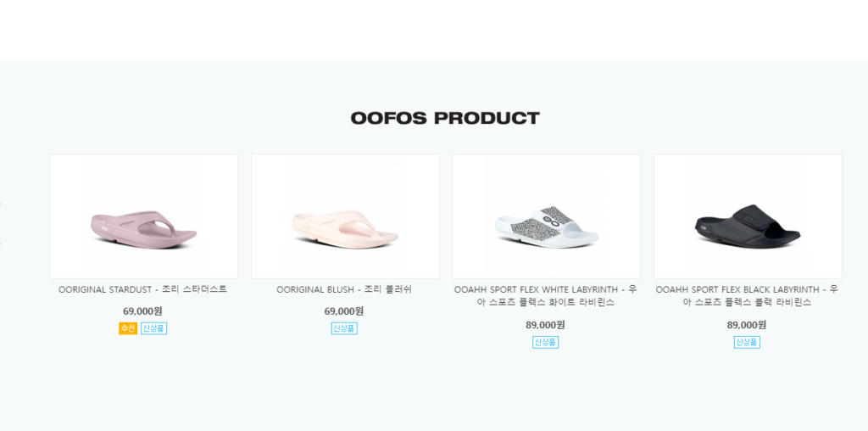Screen dimensions: 868x431
Task: Click the orange 추천 badge under Stardust
Action: tap(128, 328)
